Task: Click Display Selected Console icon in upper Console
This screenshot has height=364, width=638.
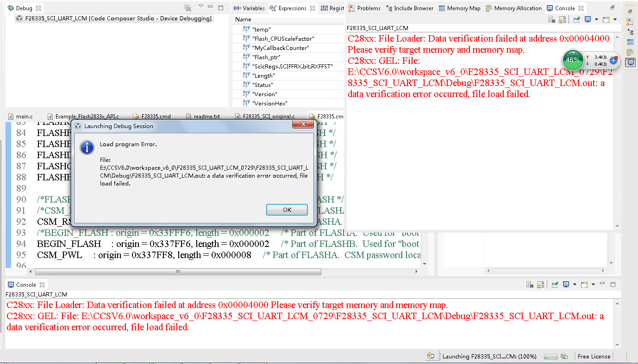Action: 588,19
